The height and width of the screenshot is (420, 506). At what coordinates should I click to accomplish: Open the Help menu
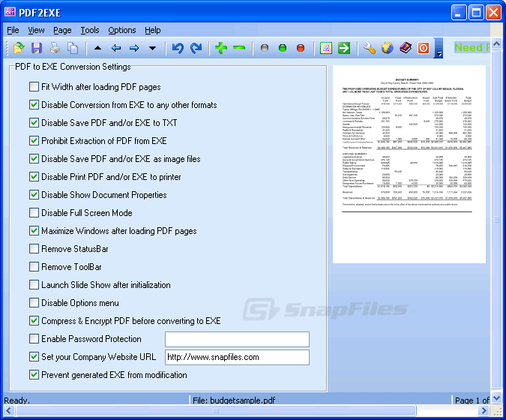coord(153,30)
